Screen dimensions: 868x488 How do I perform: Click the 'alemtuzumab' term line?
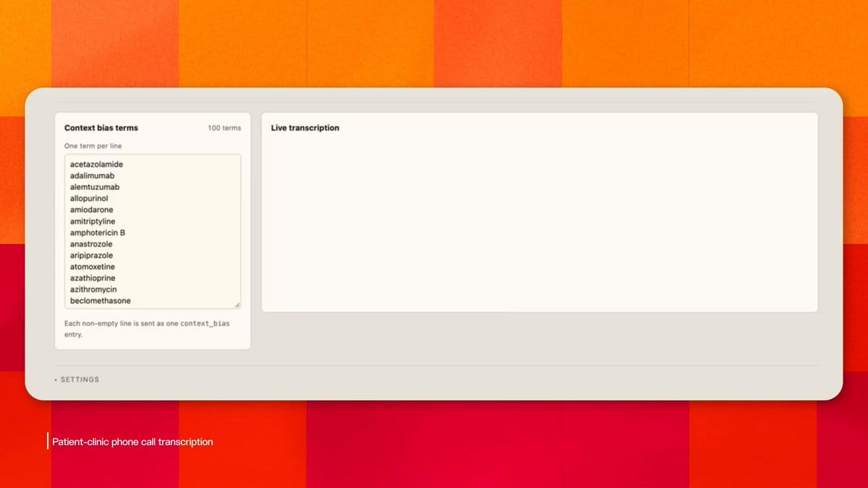tap(95, 187)
